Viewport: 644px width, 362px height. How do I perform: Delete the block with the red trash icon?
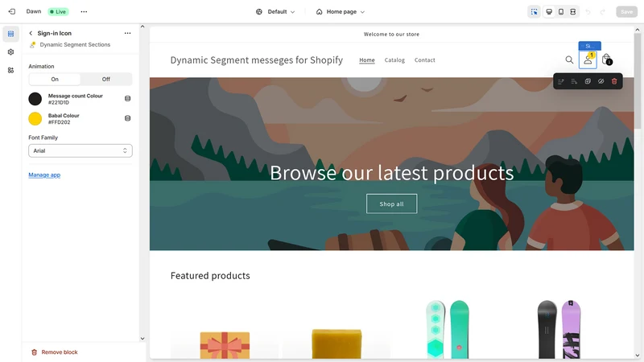click(614, 81)
